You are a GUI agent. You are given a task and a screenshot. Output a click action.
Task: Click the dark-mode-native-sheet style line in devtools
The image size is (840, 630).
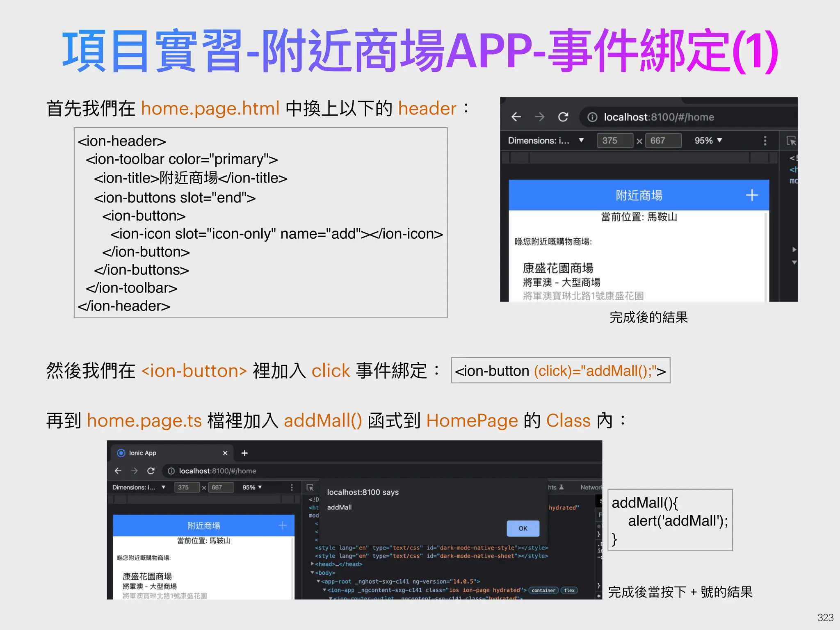pos(431,556)
